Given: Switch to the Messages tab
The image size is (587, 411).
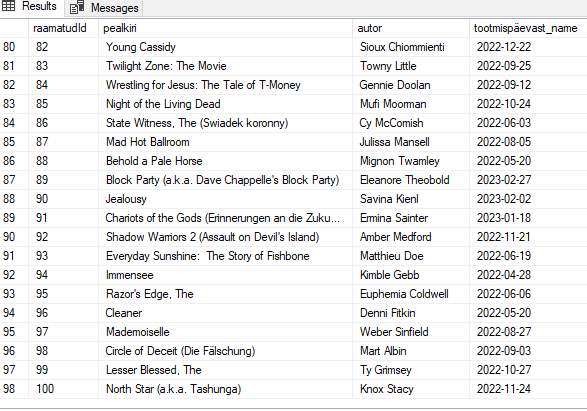Looking at the screenshot, I should pyautogui.click(x=104, y=7).
